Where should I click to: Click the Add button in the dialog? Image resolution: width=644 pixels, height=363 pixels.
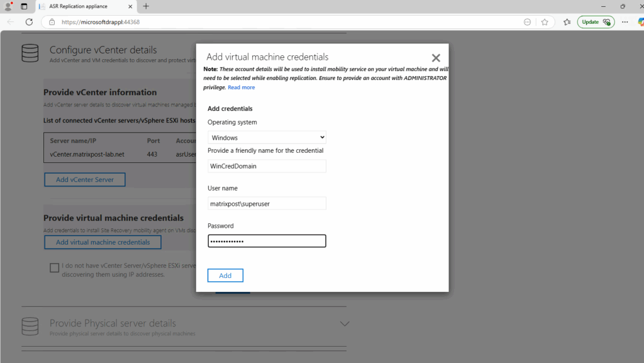click(x=225, y=276)
